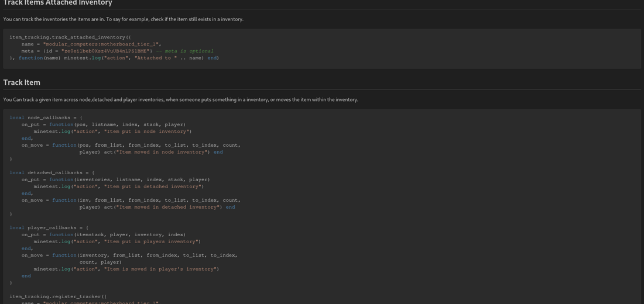
Task: Click the "Item put in players inventory" string
Action: tap(152, 241)
